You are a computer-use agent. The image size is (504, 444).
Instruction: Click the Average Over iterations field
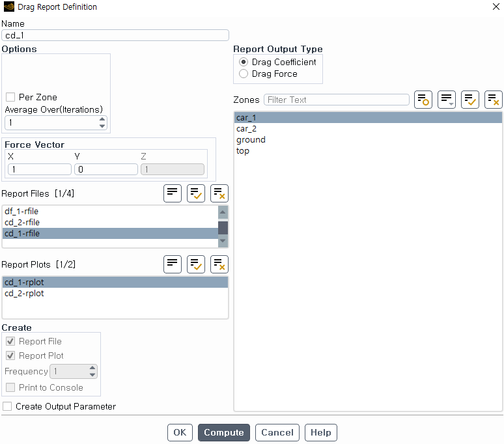click(51, 122)
